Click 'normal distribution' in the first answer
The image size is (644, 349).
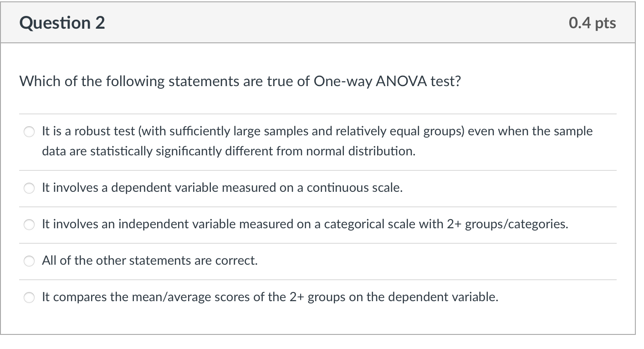[x=361, y=151]
